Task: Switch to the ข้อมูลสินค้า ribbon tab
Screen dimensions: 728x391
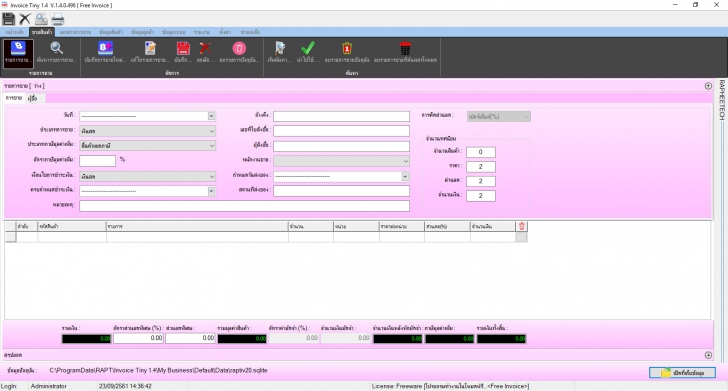Action: (111, 32)
